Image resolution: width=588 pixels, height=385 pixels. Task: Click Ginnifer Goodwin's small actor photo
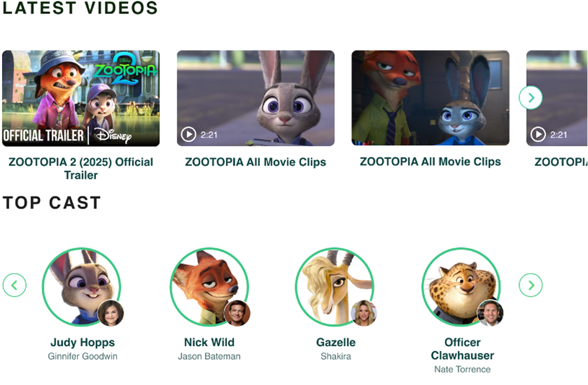coord(111,313)
